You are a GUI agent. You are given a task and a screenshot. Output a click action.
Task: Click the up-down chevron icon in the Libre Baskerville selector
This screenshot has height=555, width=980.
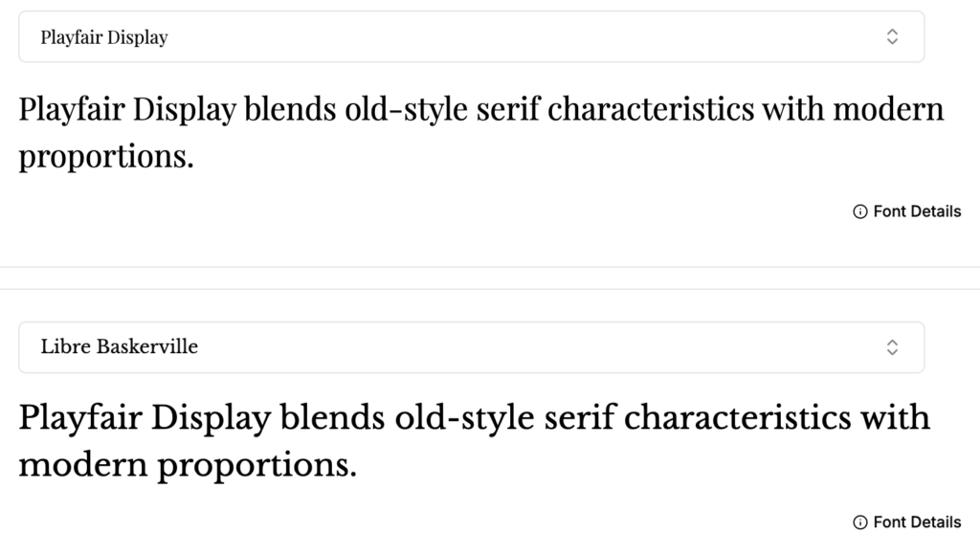click(892, 347)
